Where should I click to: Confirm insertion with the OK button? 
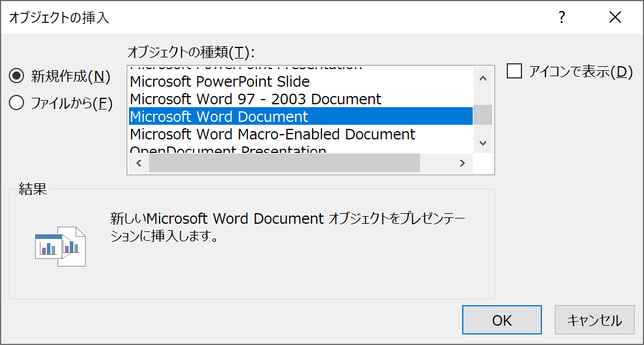coord(501,320)
